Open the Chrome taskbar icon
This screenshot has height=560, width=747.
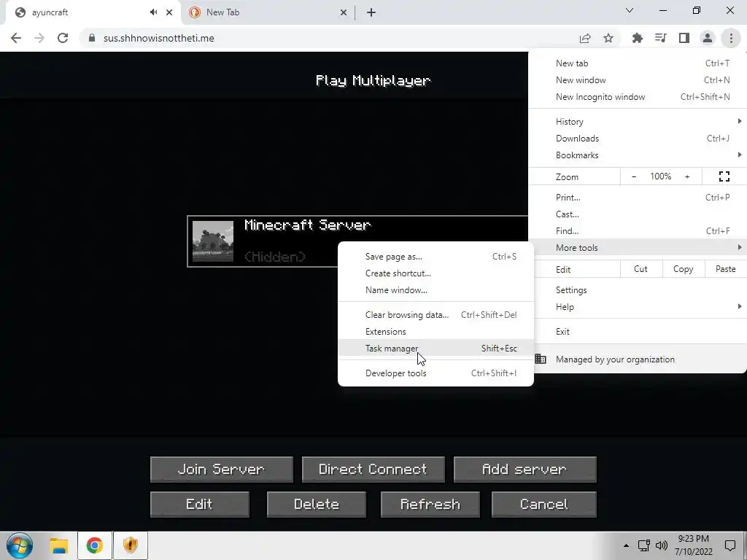point(94,545)
